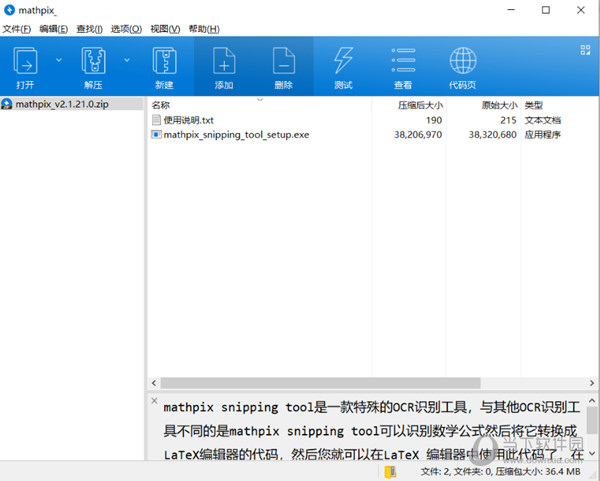
Task: Click the 测试 (Test) lightning icon
Action: tap(343, 60)
